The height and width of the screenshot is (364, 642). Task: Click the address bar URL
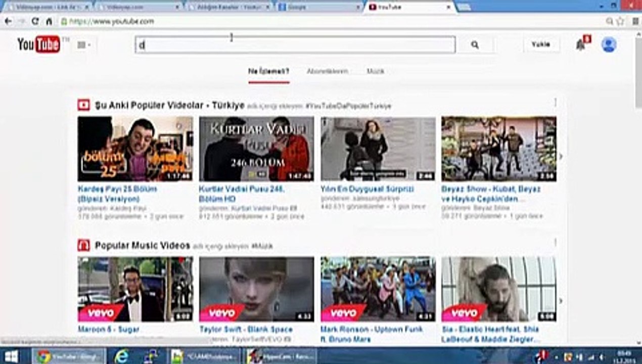click(x=112, y=21)
